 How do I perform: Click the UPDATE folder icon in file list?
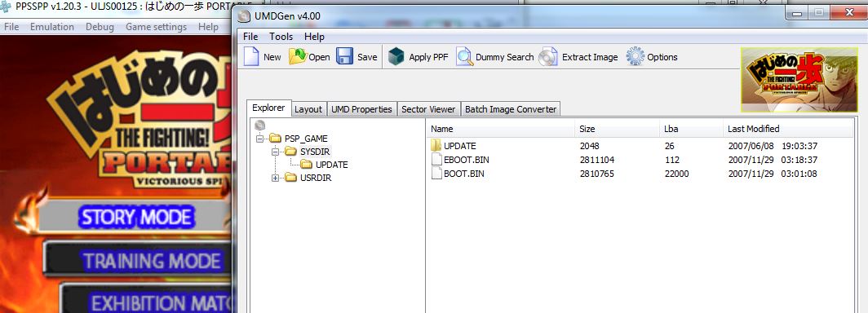436,146
